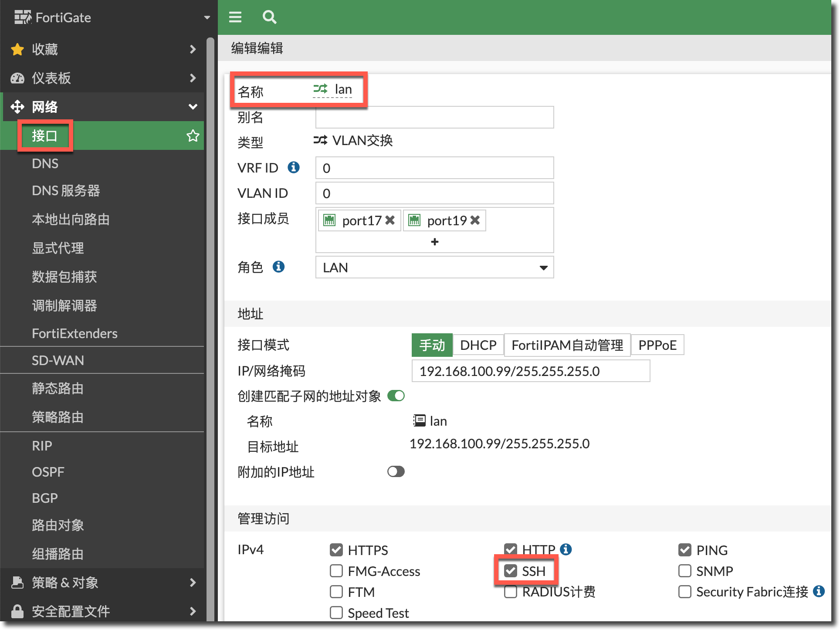Open the SD-WAN menu item
The image size is (840, 630).
(x=58, y=360)
